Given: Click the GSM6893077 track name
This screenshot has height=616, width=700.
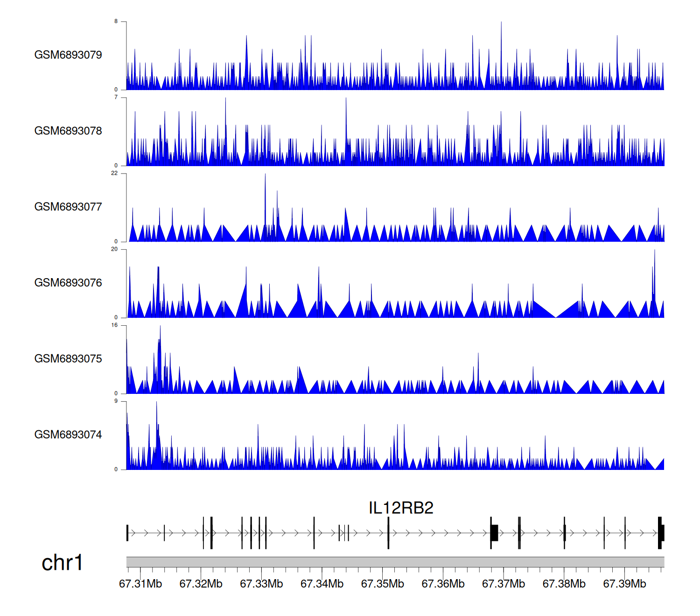Looking at the screenshot, I should pos(68,207).
